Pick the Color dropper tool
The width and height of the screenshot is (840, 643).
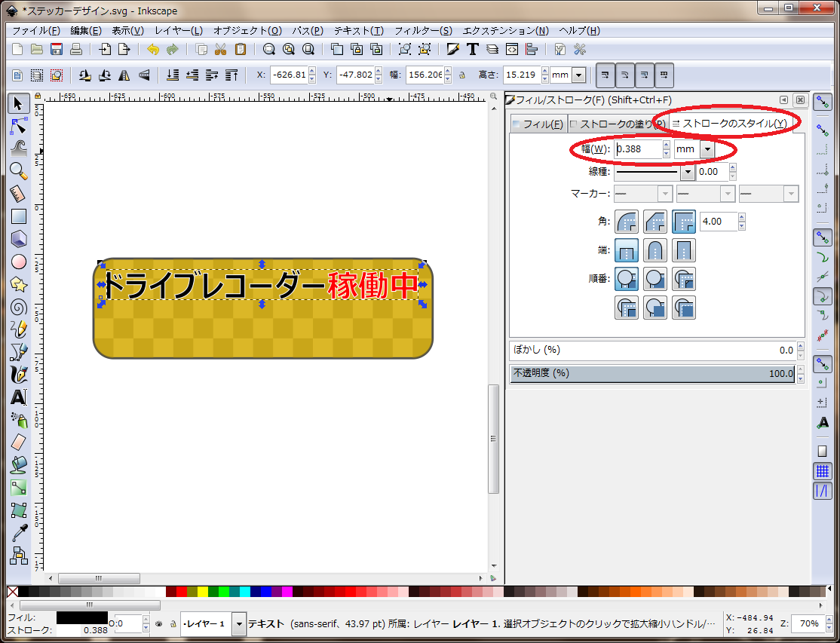[18, 533]
